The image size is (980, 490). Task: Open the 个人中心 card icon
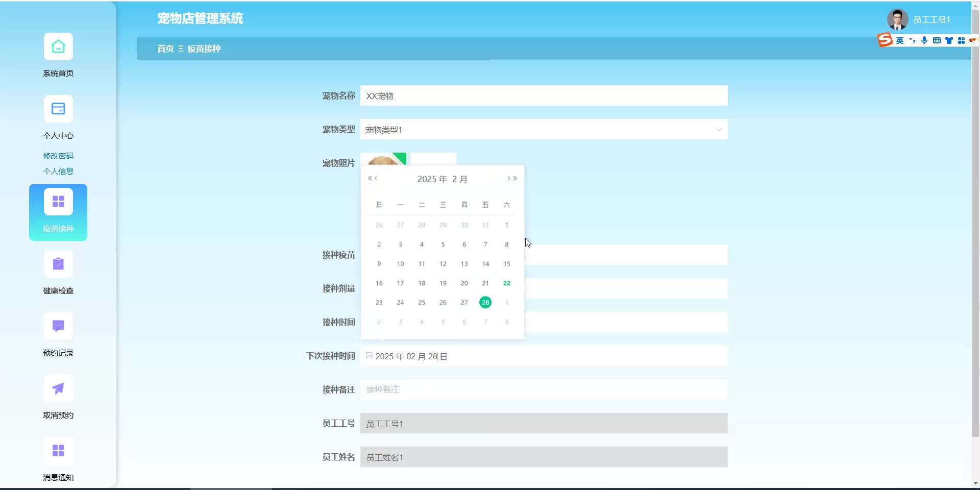click(x=58, y=109)
